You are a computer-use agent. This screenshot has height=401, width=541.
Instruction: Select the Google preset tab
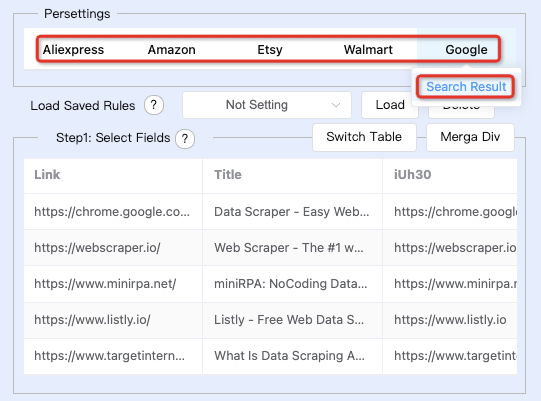pos(466,50)
